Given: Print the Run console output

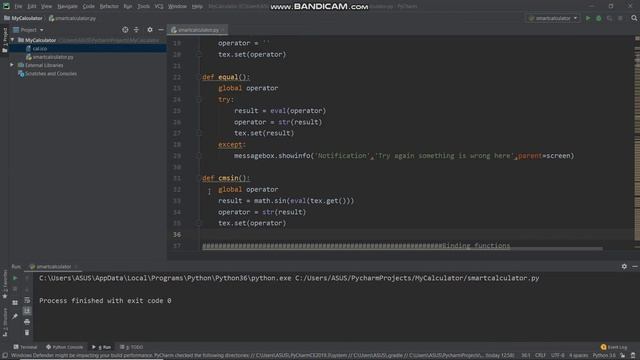Looking at the screenshot, I should (x=27, y=322).
